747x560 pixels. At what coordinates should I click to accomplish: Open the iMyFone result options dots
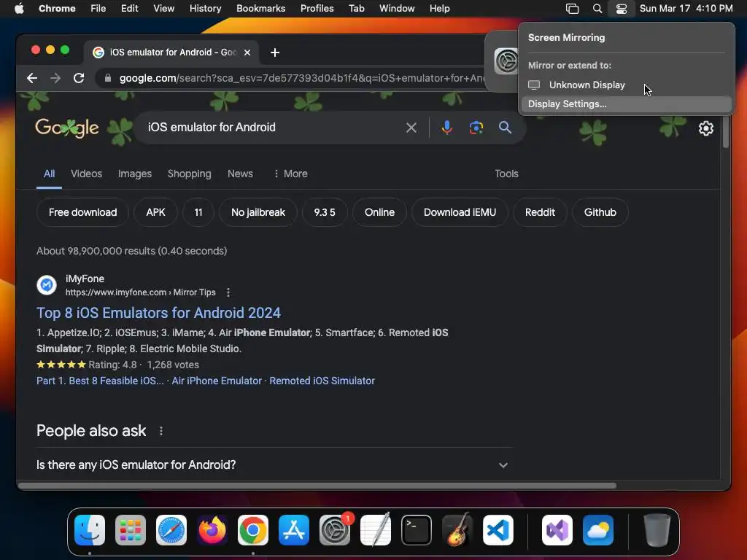coord(228,292)
